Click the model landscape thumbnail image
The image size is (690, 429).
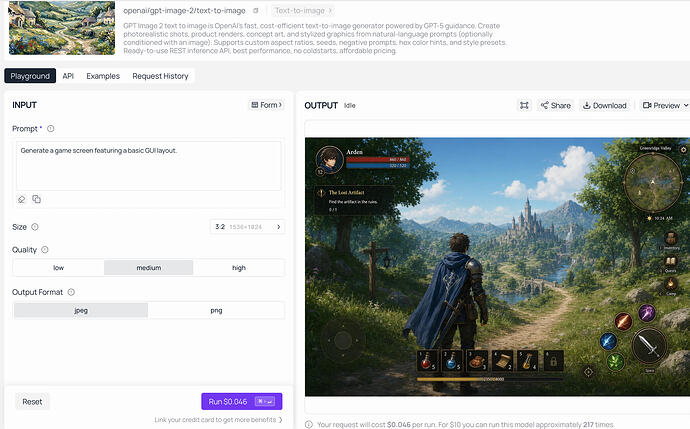point(62,28)
